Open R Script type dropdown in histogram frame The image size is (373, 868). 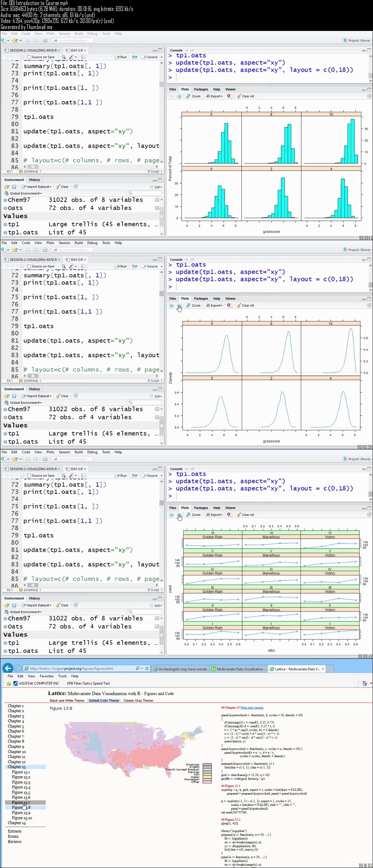coord(155,171)
